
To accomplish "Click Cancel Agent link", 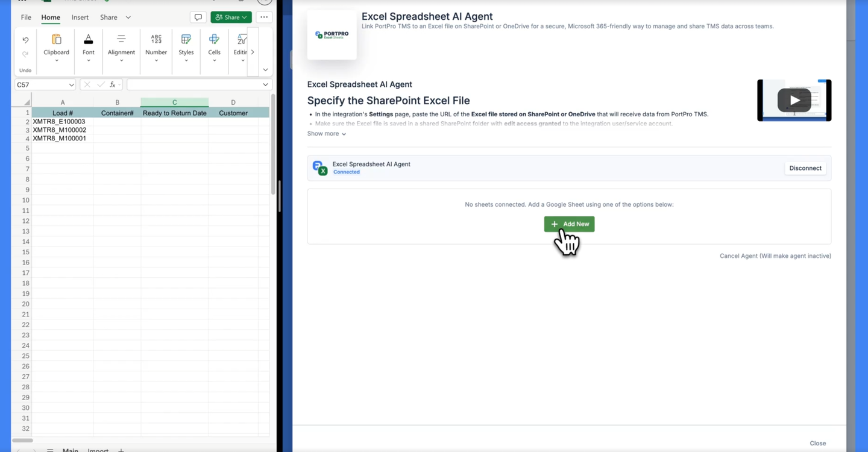I will (775, 256).
